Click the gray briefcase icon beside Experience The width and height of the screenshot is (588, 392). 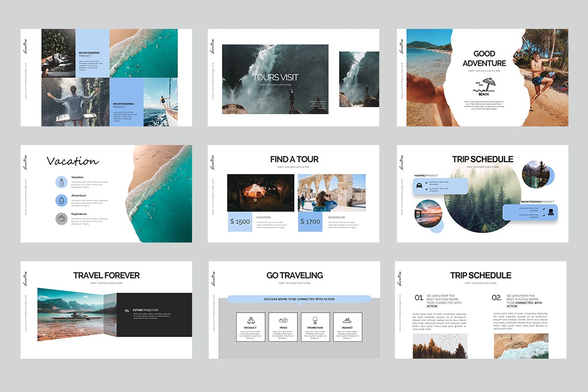[x=62, y=219]
